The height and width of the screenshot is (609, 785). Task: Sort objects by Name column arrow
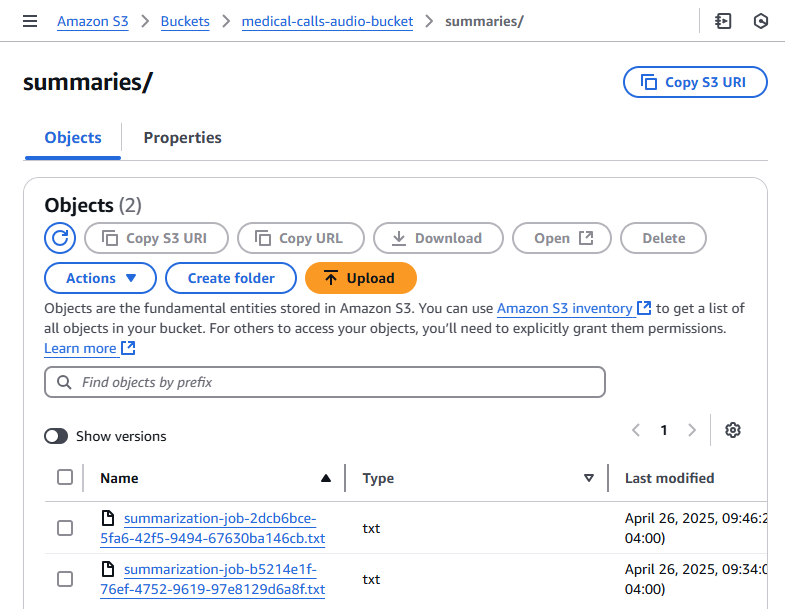tap(325, 478)
